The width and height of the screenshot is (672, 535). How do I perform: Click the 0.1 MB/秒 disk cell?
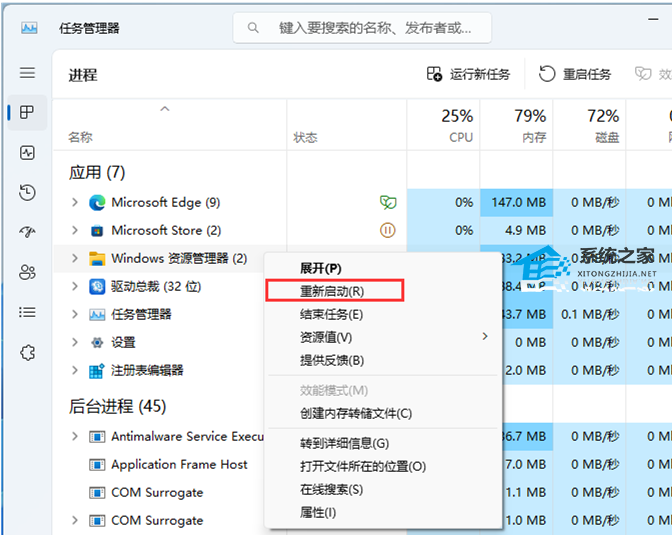(589, 315)
